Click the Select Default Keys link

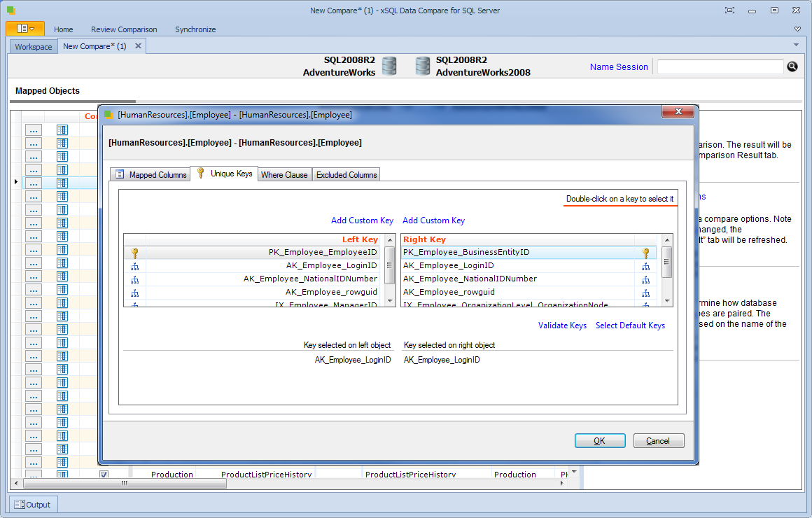(630, 325)
